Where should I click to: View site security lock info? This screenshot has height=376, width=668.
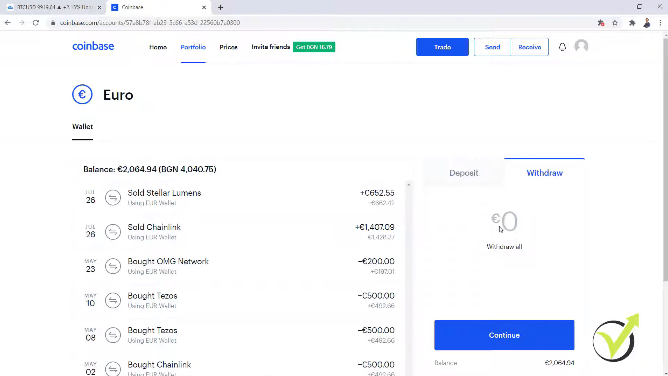pyautogui.click(x=53, y=23)
